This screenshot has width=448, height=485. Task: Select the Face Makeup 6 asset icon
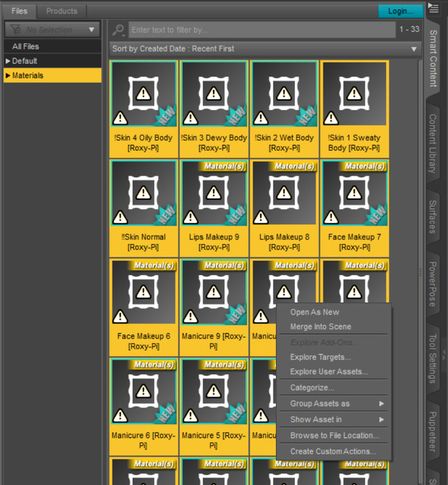pyautogui.click(x=144, y=293)
